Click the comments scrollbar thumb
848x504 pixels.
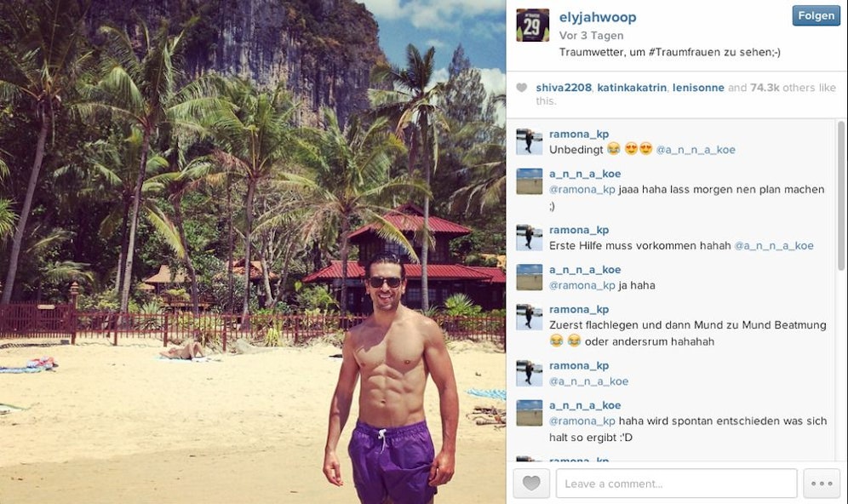841,195
